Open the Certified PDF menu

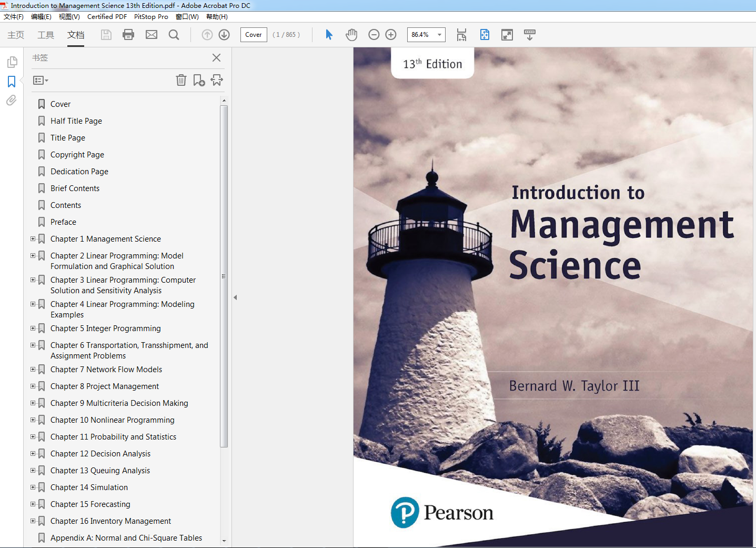(x=107, y=17)
